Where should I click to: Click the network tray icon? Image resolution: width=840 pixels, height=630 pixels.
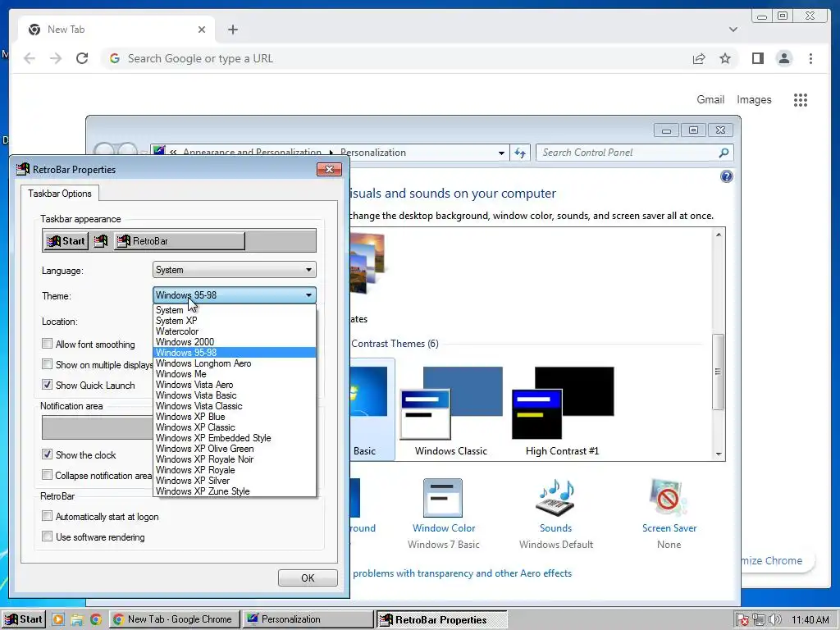click(x=759, y=620)
